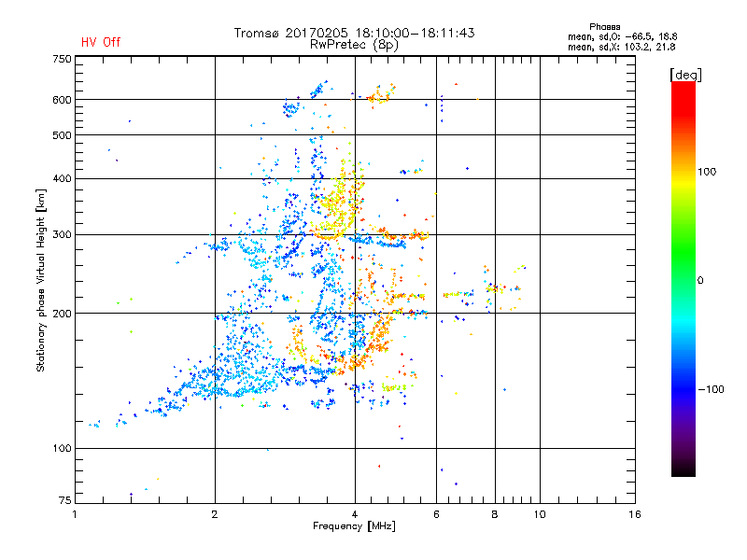The width and height of the screenshot is (747, 560).
Task: Click the colorbar label '0'
Action: tap(700, 281)
